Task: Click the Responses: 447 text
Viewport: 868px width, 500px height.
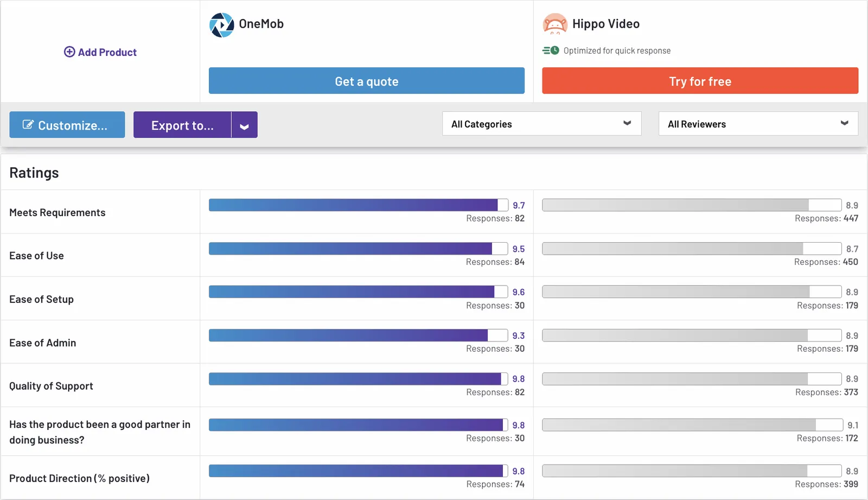Action: coord(827,218)
